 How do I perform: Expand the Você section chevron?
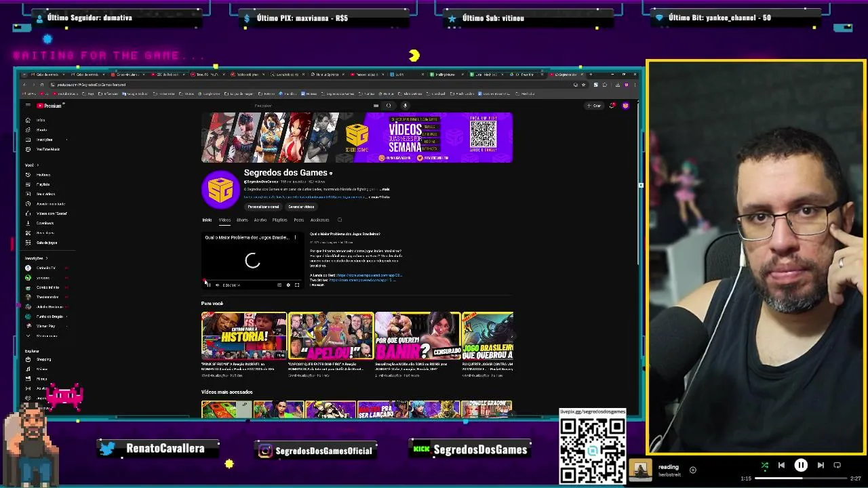(37, 165)
